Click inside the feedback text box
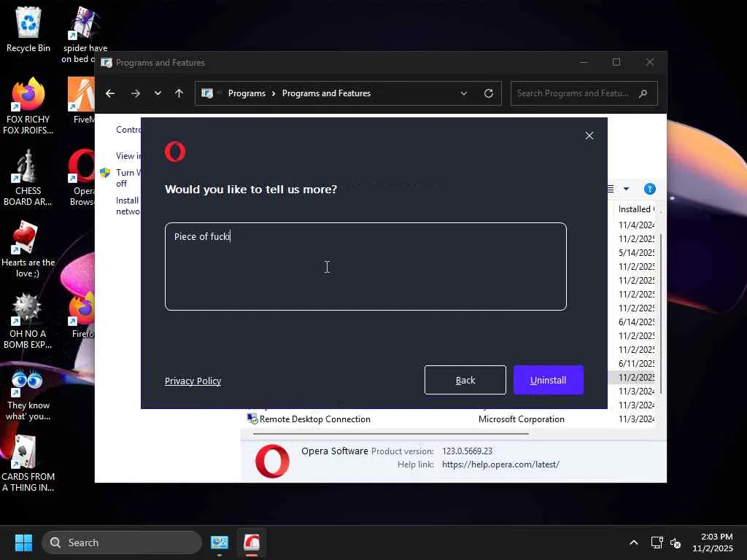 (x=365, y=267)
